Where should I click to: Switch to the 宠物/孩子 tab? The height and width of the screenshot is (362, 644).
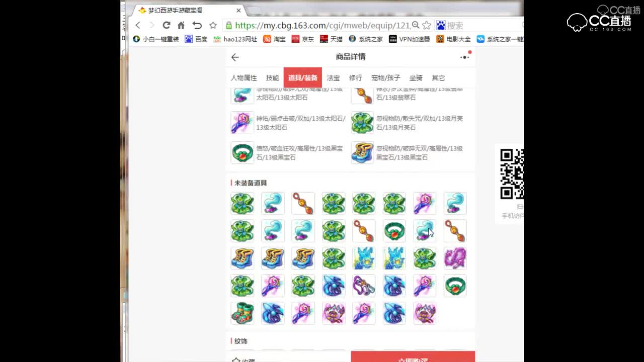pyautogui.click(x=386, y=78)
